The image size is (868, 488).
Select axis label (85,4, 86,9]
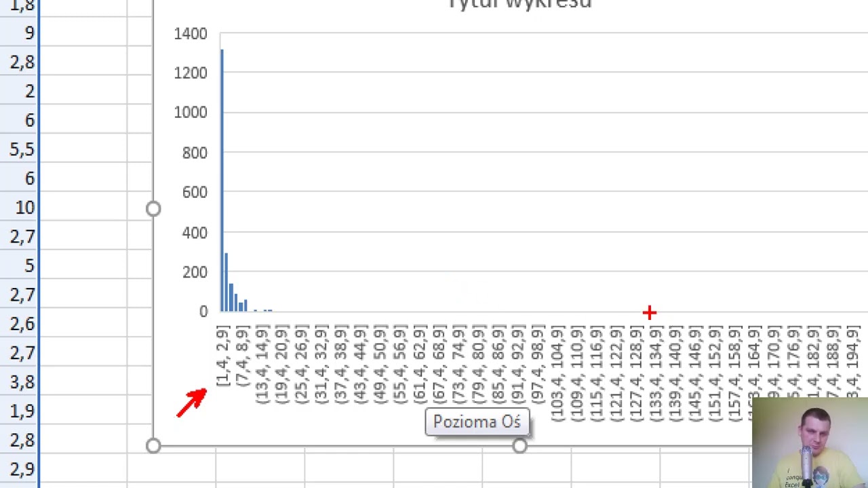point(498,365)
